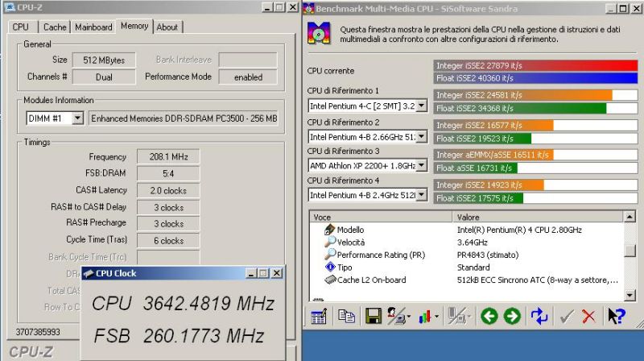
Task: Switch to the Cache tab
Action: [55, 27]
